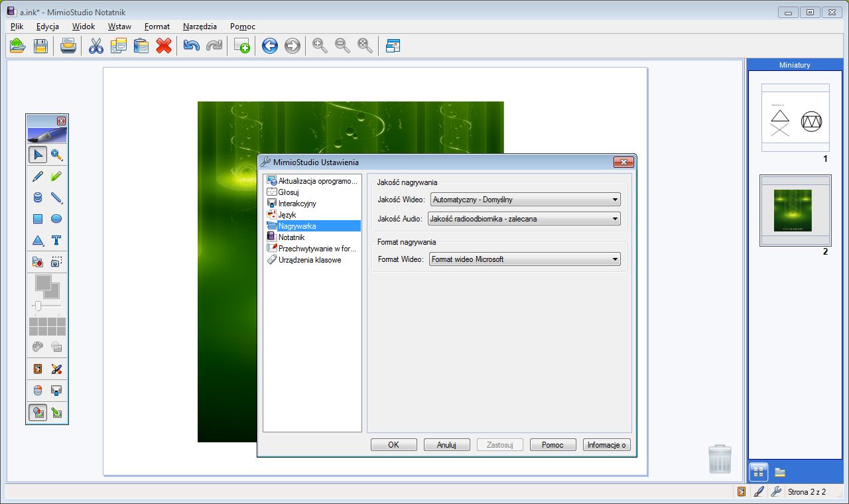The image size is (849, 504).
Task: Toggle full screen view toolbar icon
Action: click(393, 46)
